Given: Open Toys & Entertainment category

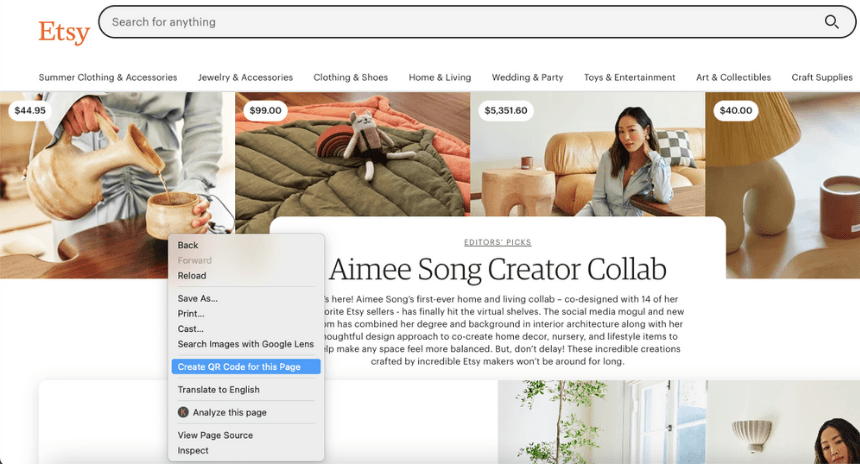Looking at the screenshot, I should pyautogui.click(x=630, y=77).
